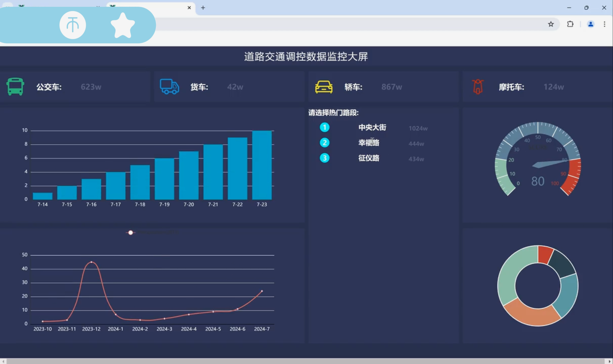613x364 pixels.
Task: Click the white star icon in the overlay
Action: (x=123, y=25)
